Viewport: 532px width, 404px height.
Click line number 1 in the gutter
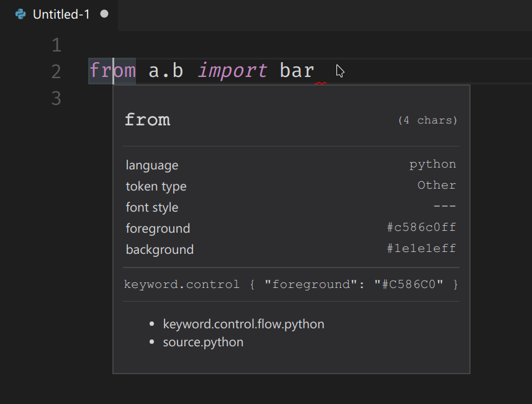click(55, 44)
